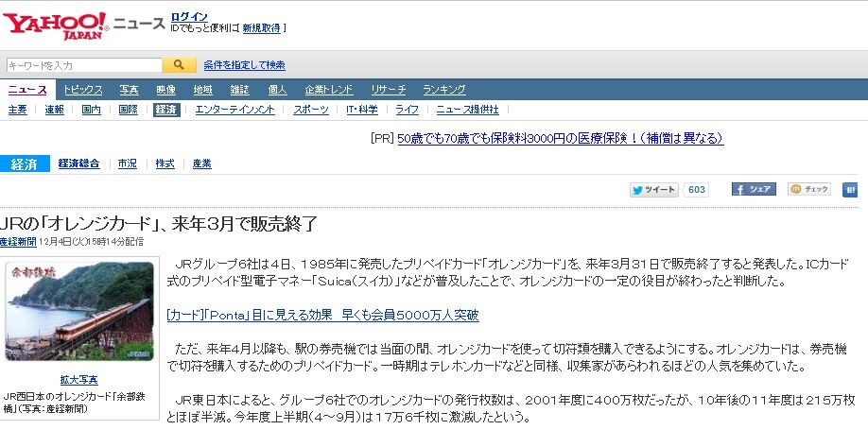Open the 新規取得 link
The image size is (868, 447).
pos(261,28)
